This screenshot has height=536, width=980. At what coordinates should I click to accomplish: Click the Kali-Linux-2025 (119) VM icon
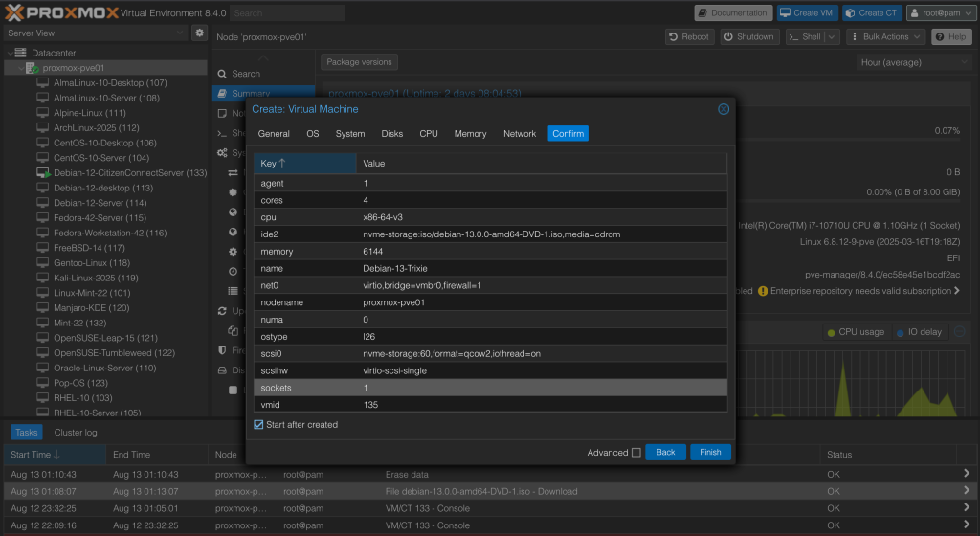click(x=42, y=278)
